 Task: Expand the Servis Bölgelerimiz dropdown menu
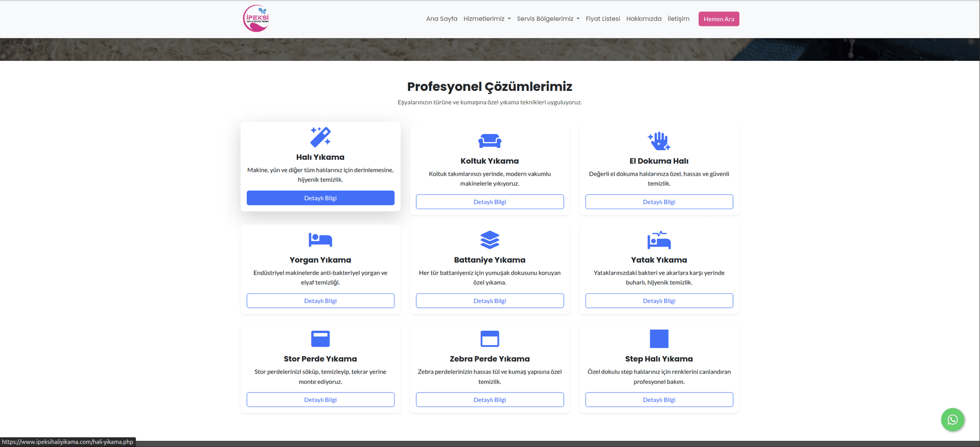(548, 19)
